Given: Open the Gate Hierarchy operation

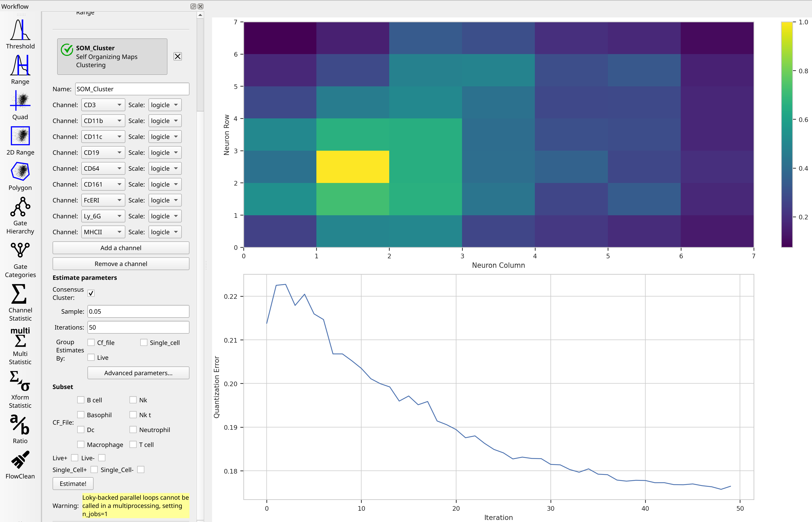Looking at the screenshot, I should point(20,216).
